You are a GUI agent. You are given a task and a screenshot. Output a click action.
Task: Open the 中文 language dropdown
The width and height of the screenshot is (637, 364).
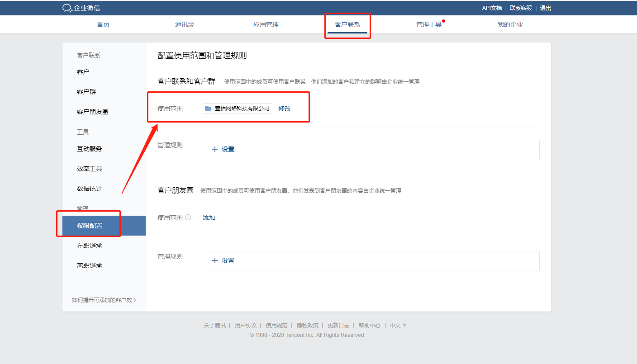(x=398, y=326)
